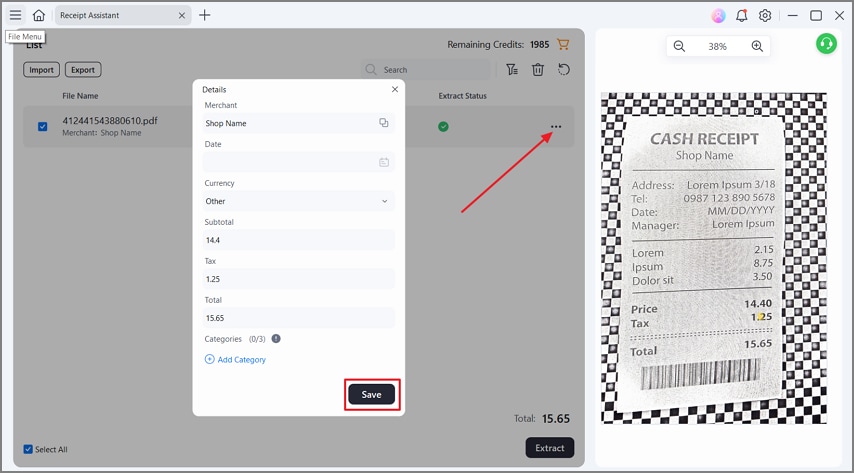The width and height of the screenshot is (854, 473).
Task: Click the list Total 15.65 amount
Action: click(556, 419)
